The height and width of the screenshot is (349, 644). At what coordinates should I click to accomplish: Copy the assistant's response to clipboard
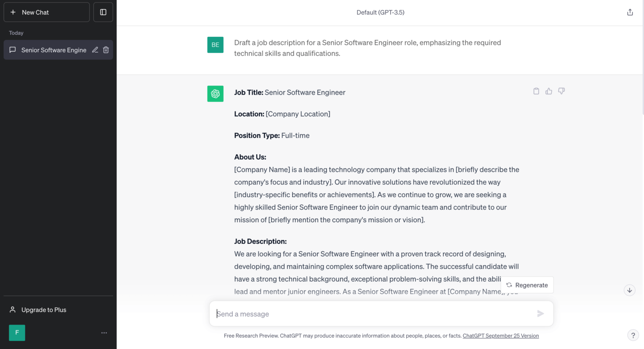[536, 91]
